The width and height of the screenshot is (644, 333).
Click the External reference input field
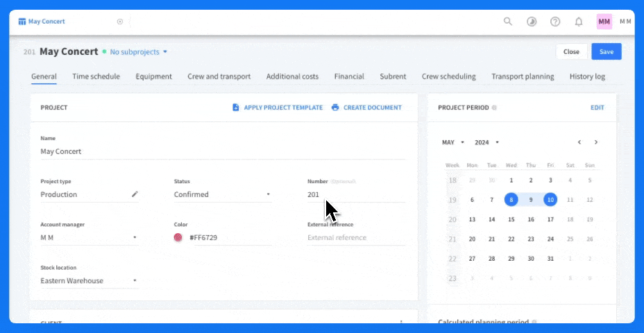355,237
